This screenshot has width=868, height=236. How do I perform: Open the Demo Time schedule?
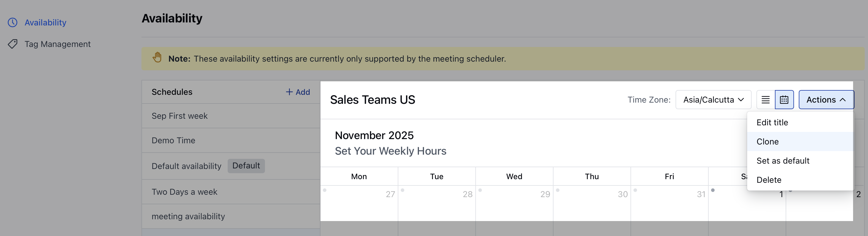(x=173, y=141)
